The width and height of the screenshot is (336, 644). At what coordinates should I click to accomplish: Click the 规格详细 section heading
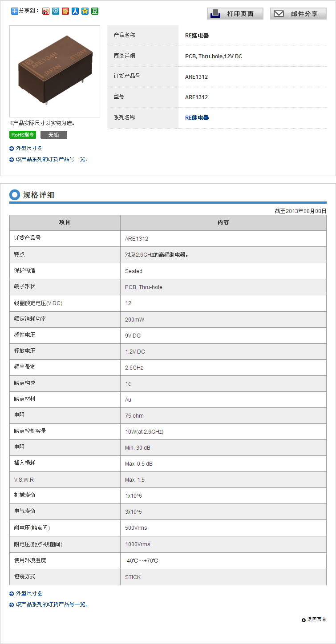pyautogui.click(x=38, y=195)
